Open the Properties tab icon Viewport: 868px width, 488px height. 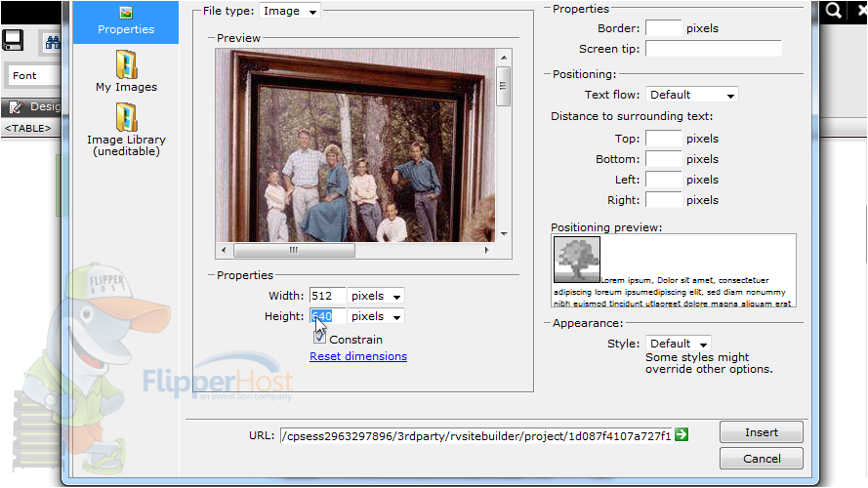(x=126, y=13)
